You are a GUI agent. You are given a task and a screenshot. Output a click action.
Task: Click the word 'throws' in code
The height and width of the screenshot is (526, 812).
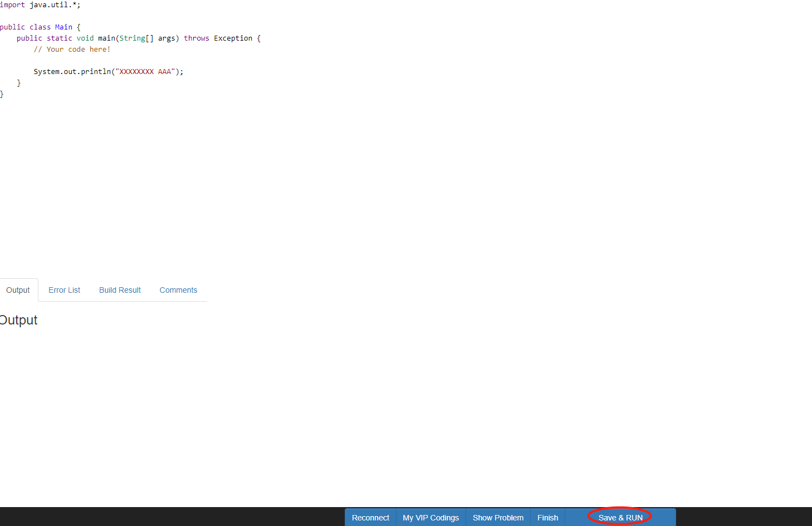(x=197, y=38)
